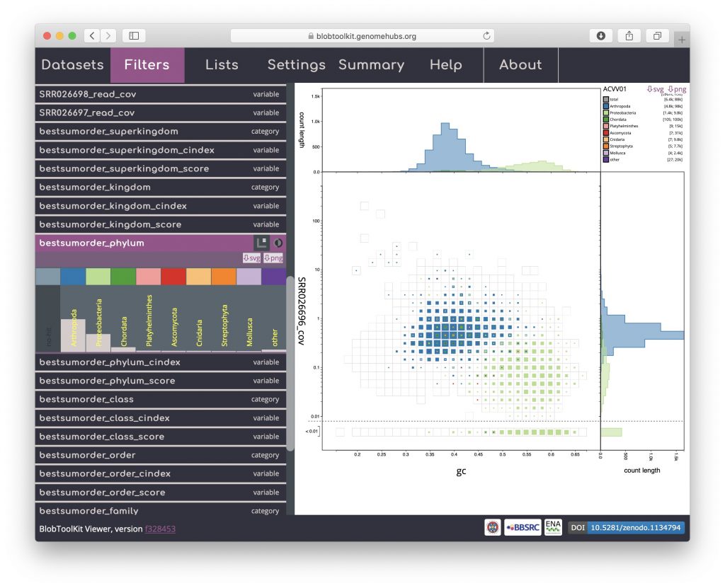Click the blobtoolkit.genomehubs.org address bar

pos(361,35)
